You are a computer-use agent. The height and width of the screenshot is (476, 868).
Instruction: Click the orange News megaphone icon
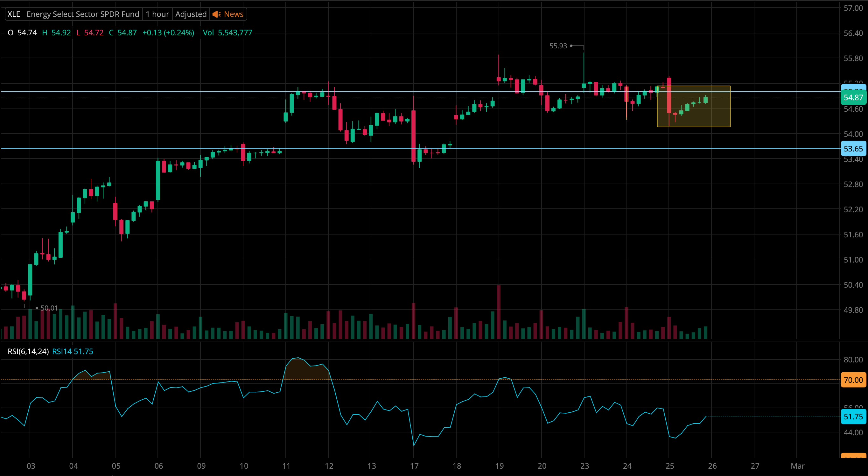coord(217,14)
